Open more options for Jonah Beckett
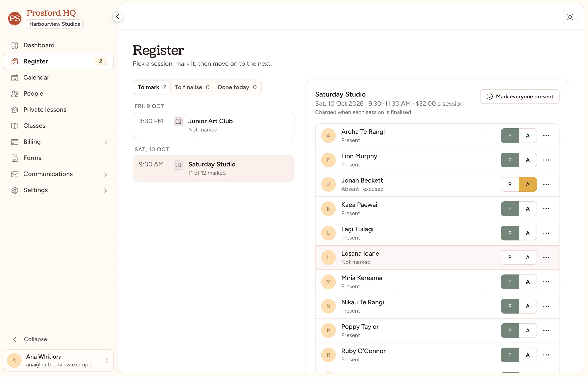Screen dimensions: 588x377 pyautogui.click(x=546, y=184)
